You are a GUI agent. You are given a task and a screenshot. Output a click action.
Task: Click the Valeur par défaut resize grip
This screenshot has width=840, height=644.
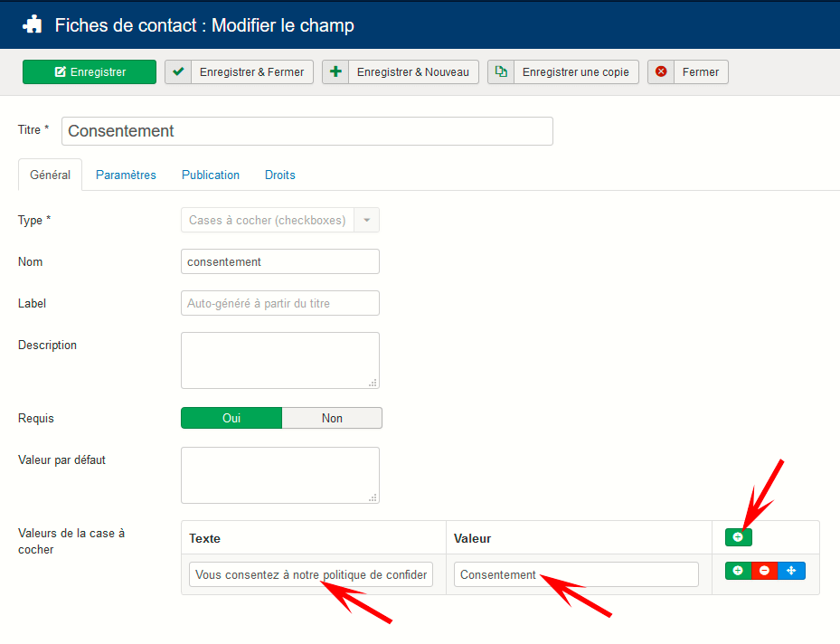pyautogui.click(x=373, y=497)
